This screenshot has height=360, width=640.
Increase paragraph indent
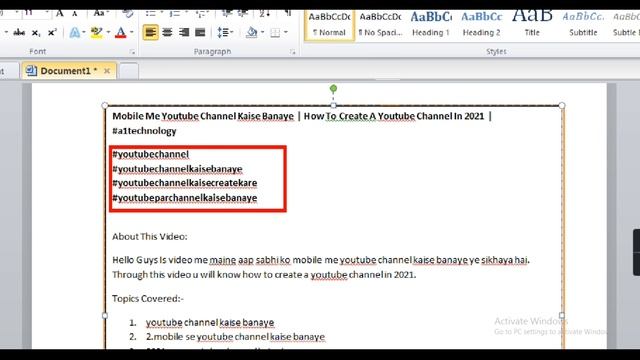[243, 14]
